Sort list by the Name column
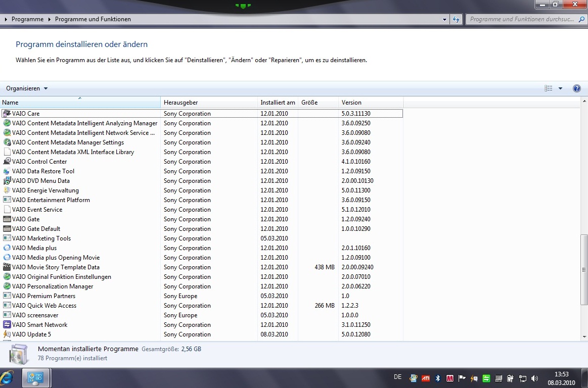The height and width of the screenshot is (388, 588). point(80,103)
